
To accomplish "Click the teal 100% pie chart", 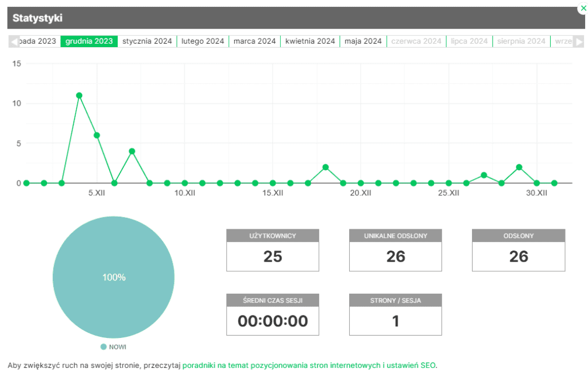I will coord(114,277).
